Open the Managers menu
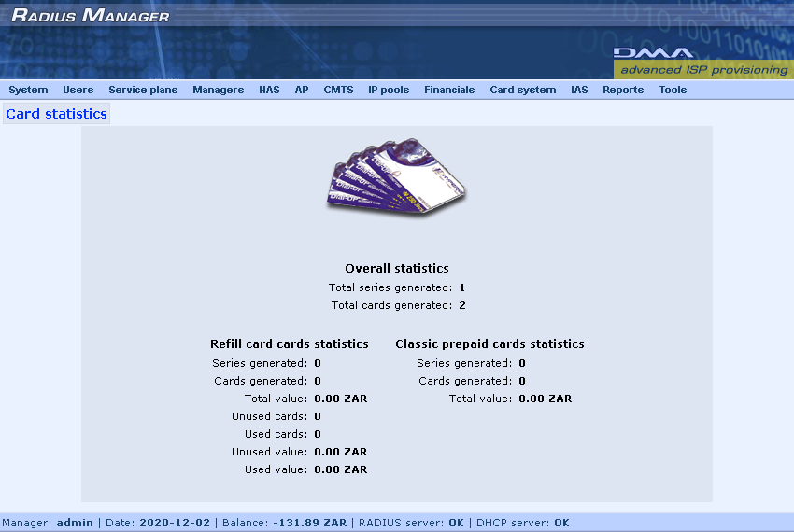 point(218,90)
